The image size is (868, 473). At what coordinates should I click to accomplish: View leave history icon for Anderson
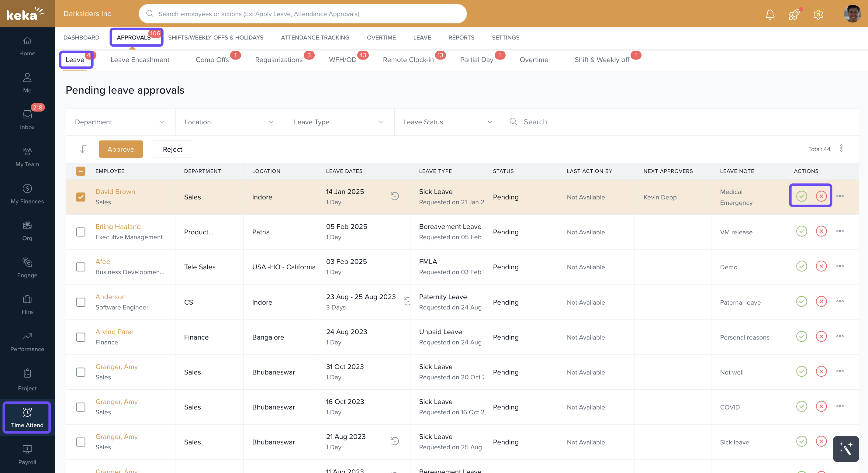click(x=407, y=301)
